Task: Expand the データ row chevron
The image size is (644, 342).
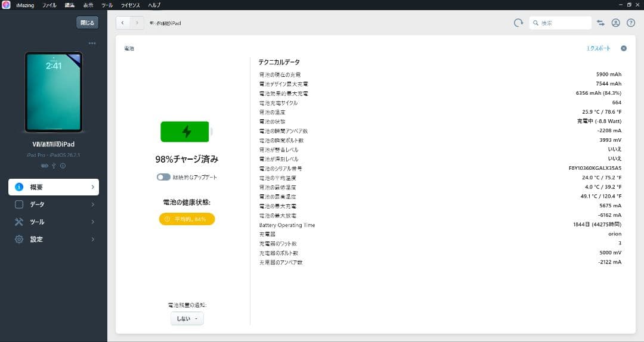Action: pyautogui.click(x=93, y=204)
